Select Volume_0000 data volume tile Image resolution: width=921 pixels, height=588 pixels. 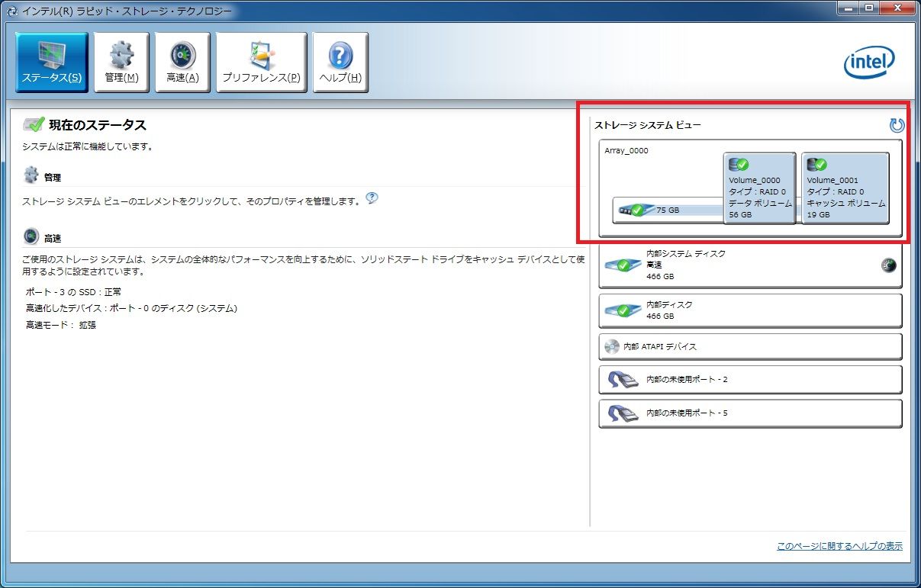pyautogui.click(x=759, y=188)
